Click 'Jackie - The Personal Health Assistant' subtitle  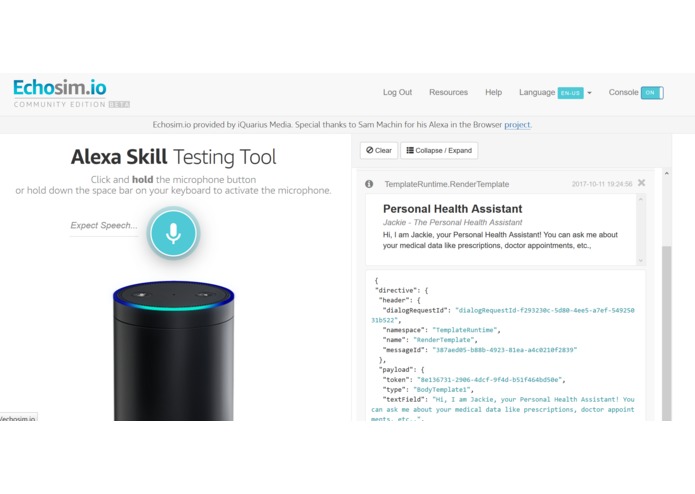452,222
